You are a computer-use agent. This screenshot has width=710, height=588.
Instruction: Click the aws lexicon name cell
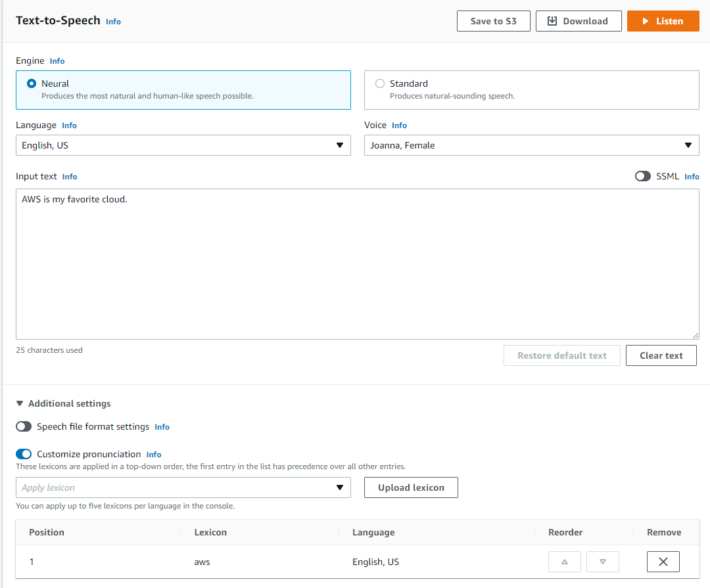click(x=202, y=562)
